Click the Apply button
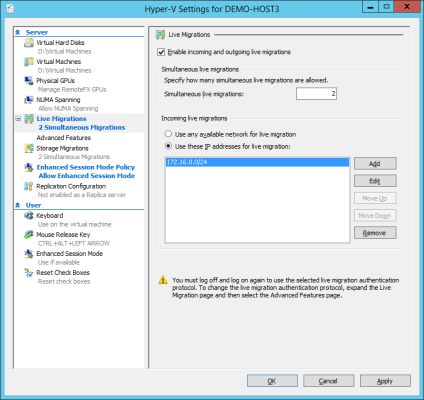This screenshot has height=400, width=424. pos(385,381)
